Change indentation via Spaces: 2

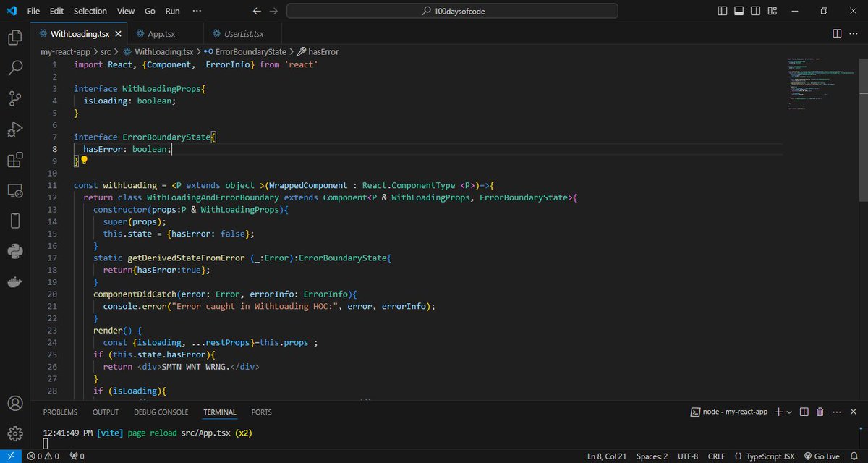point(652,456)
